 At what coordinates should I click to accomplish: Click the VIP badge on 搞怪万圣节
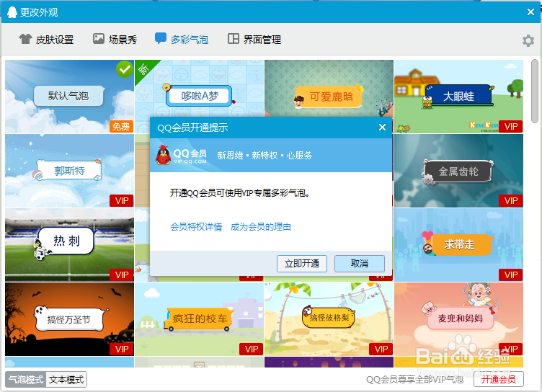tap(122, 349)
